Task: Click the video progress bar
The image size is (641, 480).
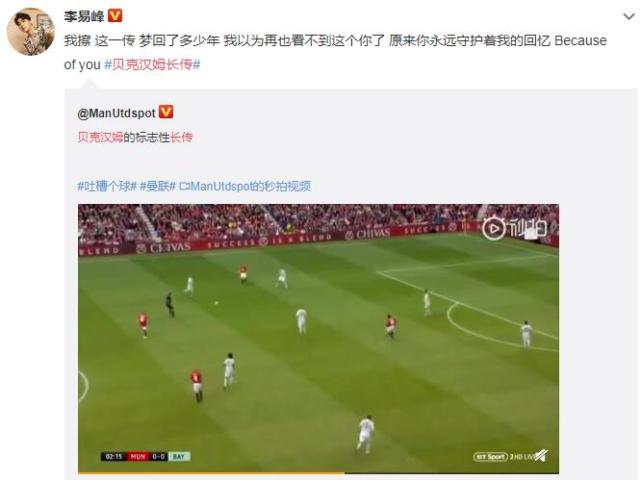Action: (318, 473)
